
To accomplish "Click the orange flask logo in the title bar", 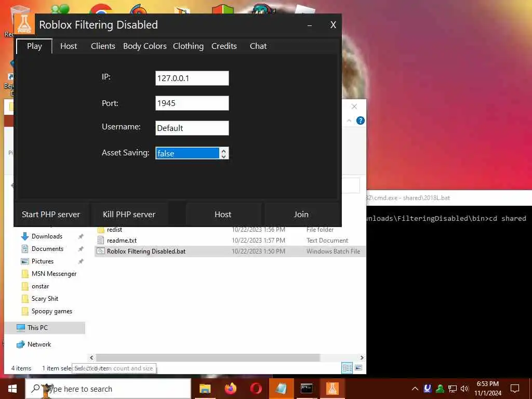I will (24, 24).
